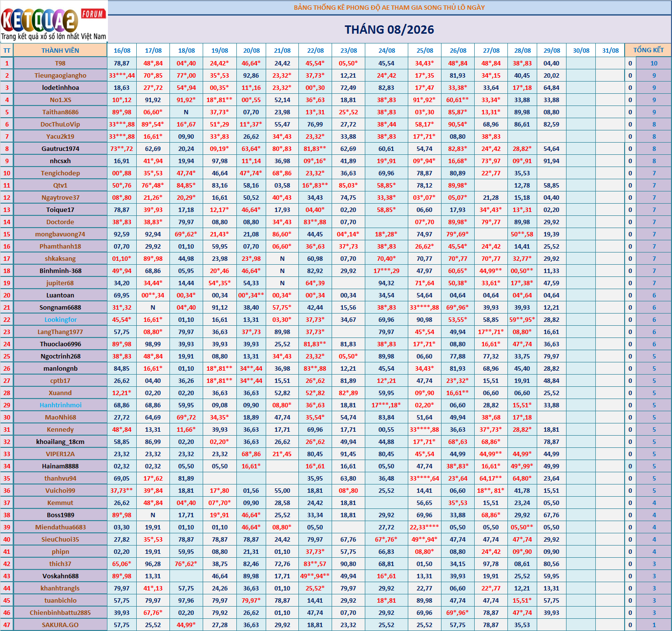This screenshot has height=631, width=672.
Task: Click the 27/08 date column header
Action: (491, 50)
